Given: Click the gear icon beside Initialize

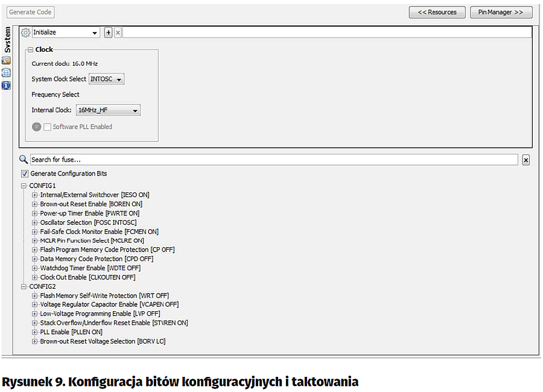Looking at the screenshot, I should [x=25, y=33].
